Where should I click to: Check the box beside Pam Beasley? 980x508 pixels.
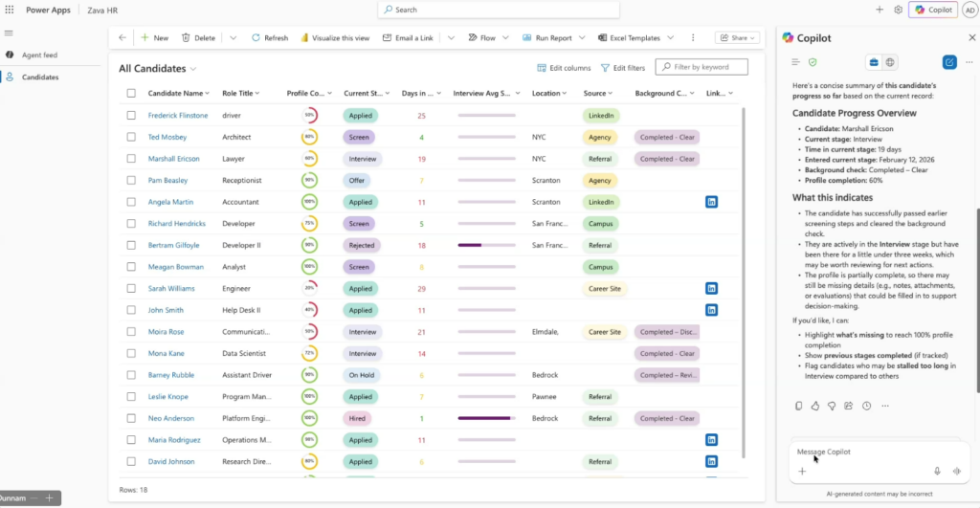(131, 180)
